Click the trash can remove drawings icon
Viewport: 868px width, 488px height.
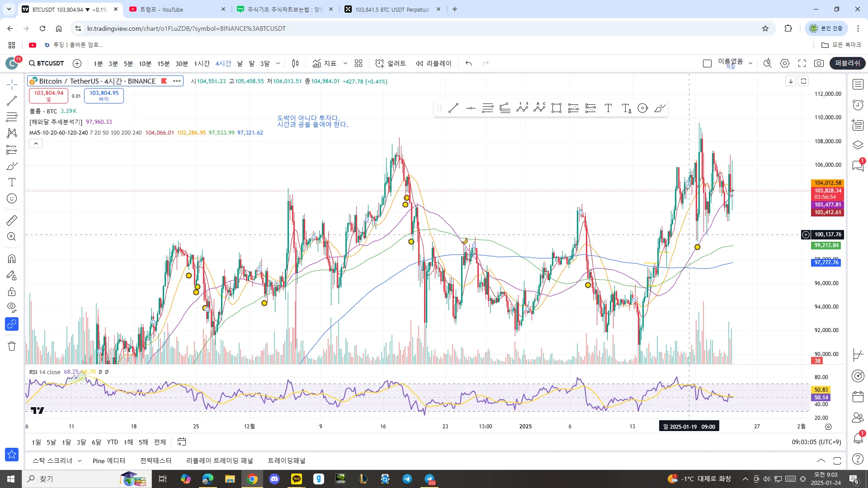(x=12, y=346)
